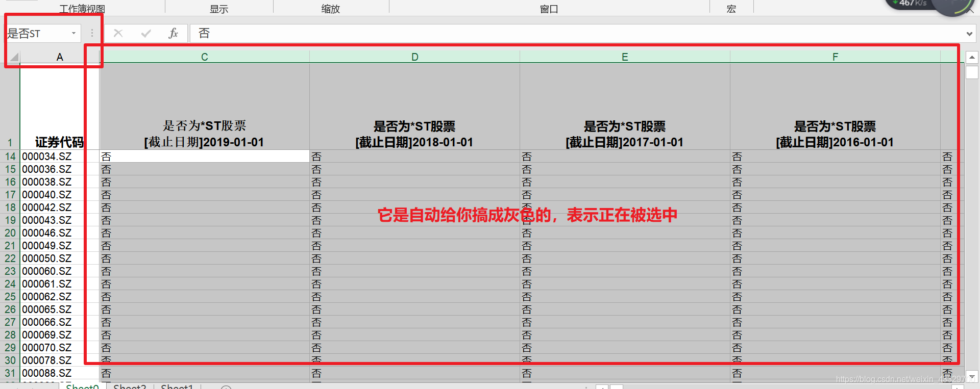Select column C header
The image size is (980, 389).
pos(204,57)
